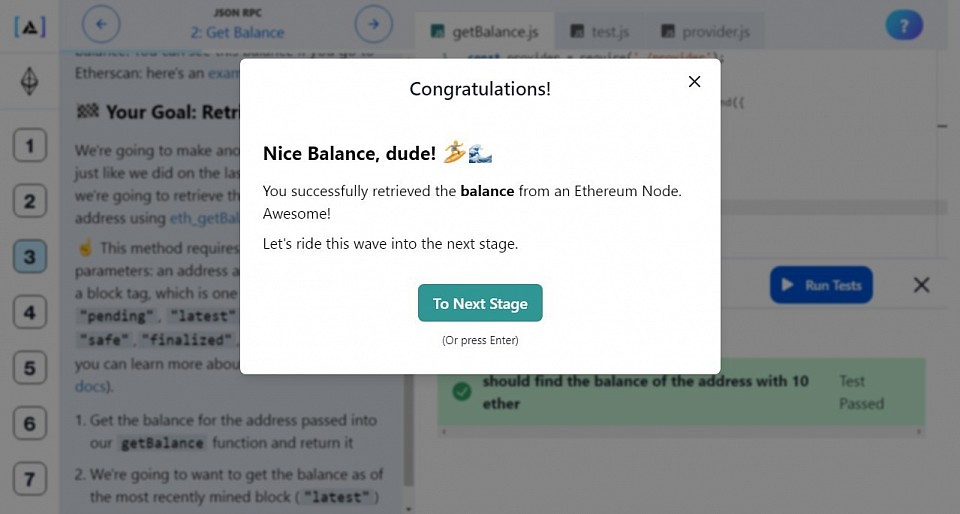Switch to the getBalance.js tab
960x514 pixels.
pyautogui.click(x=484, y=31)
